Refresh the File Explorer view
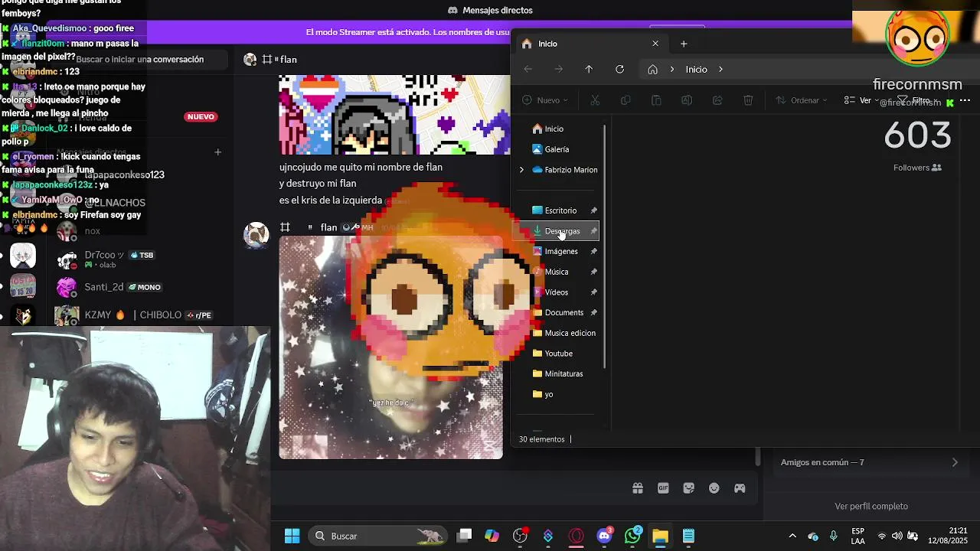Screen dimensions: 980x551 click(619, 69)
